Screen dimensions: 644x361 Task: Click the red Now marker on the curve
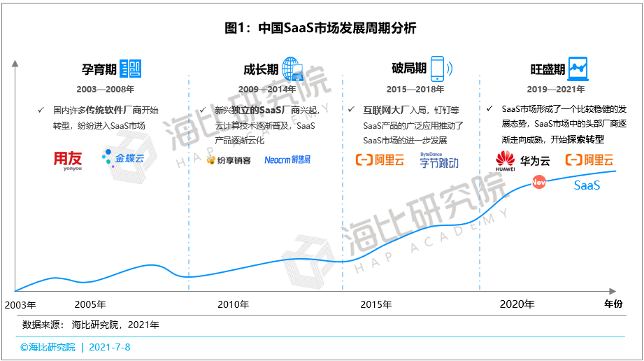539,182
